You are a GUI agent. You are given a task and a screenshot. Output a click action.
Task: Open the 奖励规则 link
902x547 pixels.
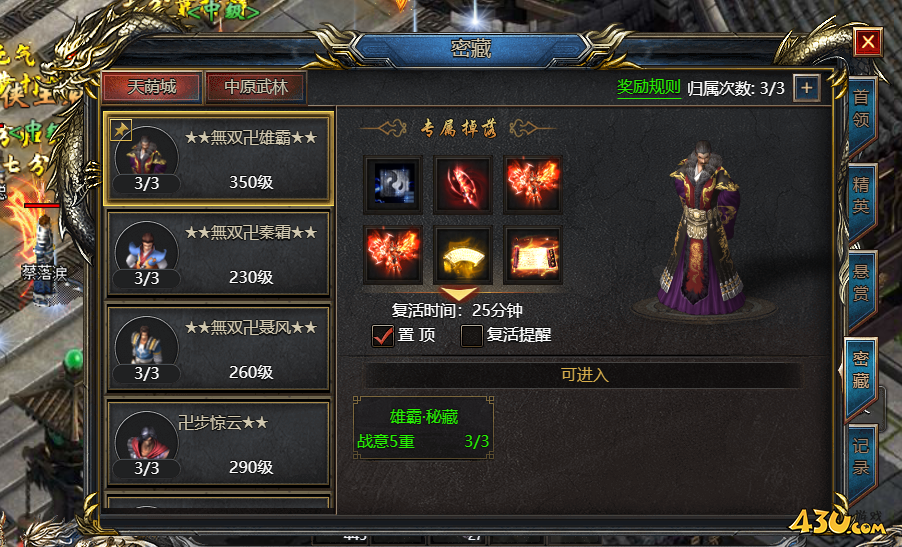648,87
